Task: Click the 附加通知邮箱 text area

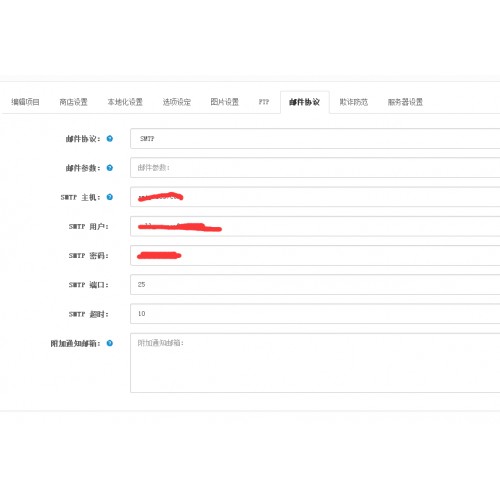Action: pos(315,363)
